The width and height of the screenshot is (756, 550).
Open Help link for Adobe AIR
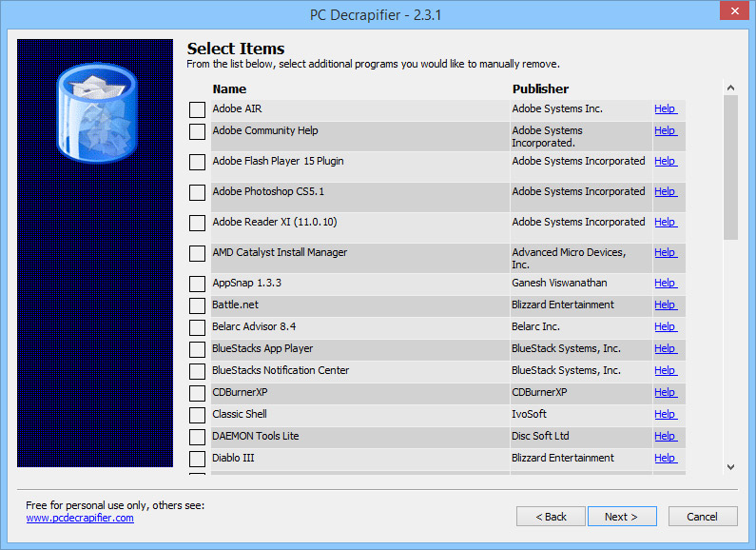(x=666, y=109)
